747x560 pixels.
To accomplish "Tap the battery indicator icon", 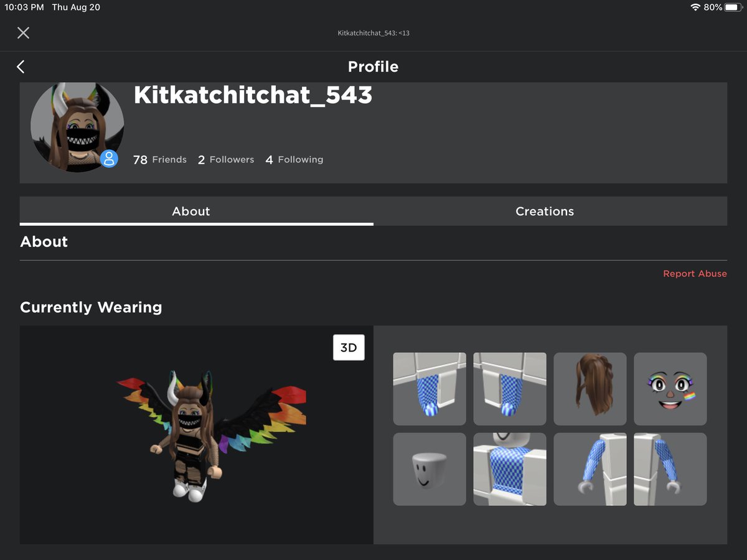I will [x=732, y=7].
